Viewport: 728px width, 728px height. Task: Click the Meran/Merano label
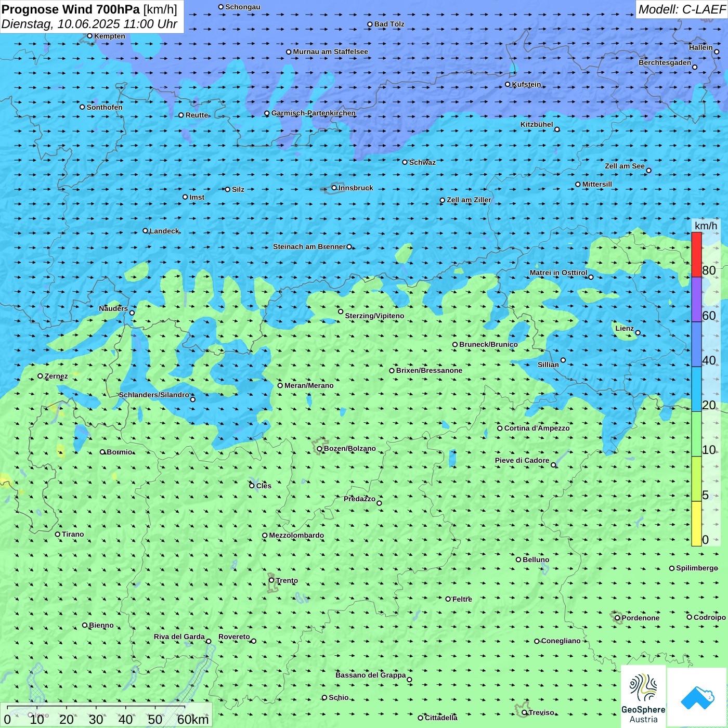(309, 385)
